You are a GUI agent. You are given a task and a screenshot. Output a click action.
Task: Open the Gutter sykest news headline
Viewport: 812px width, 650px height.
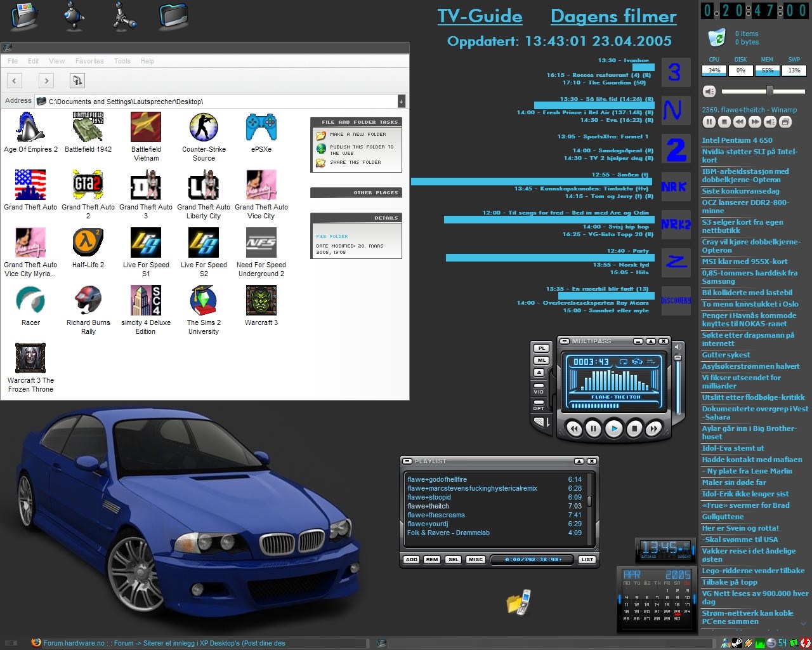tap(726, 355)
